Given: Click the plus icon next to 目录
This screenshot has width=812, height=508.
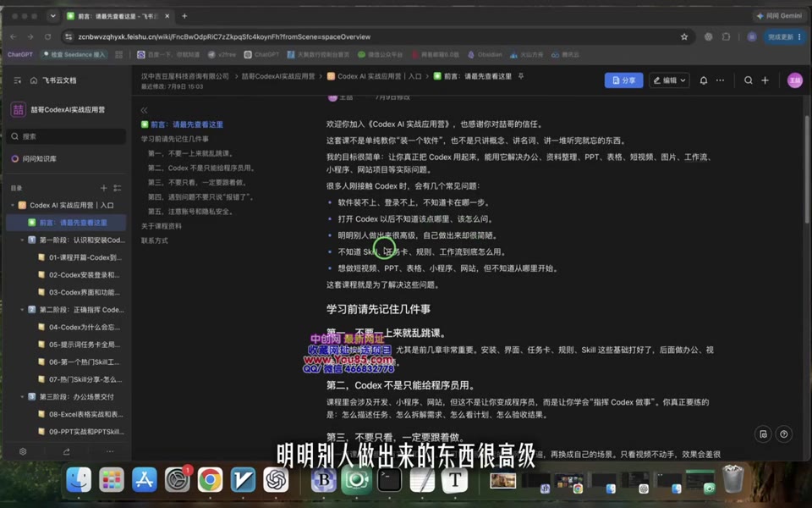Looking at the screenshot, I should [x=103, y=188].
